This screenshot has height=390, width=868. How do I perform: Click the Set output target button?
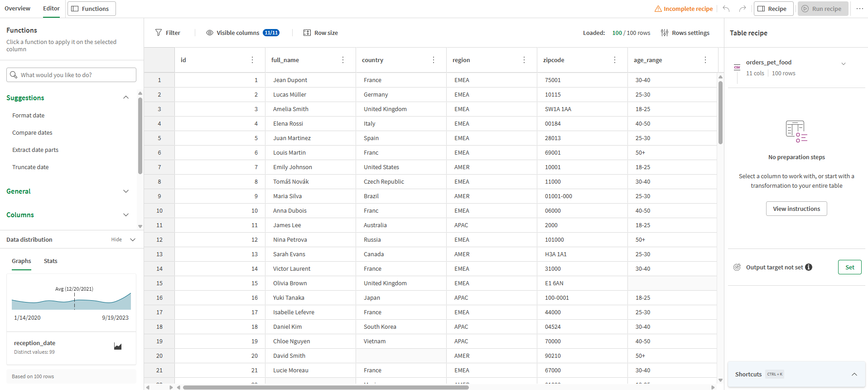click(x=849, y=267)
